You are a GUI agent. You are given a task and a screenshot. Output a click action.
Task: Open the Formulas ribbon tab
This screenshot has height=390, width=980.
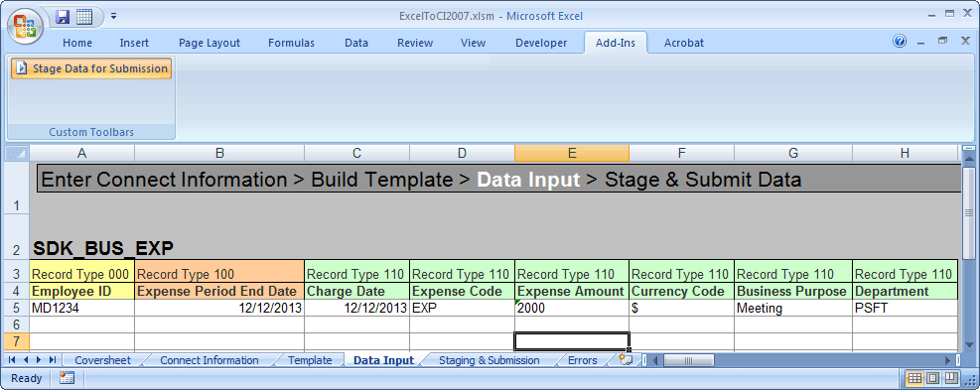291,43
